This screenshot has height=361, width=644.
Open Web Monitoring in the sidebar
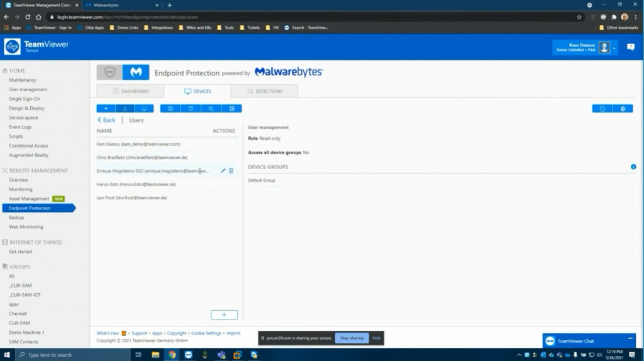(x=26, y=227)
